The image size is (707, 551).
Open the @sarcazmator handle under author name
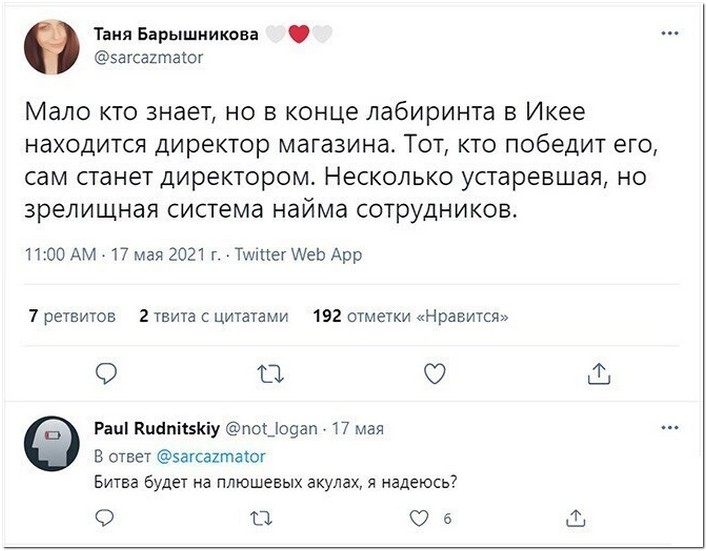[x=149, y=58]
